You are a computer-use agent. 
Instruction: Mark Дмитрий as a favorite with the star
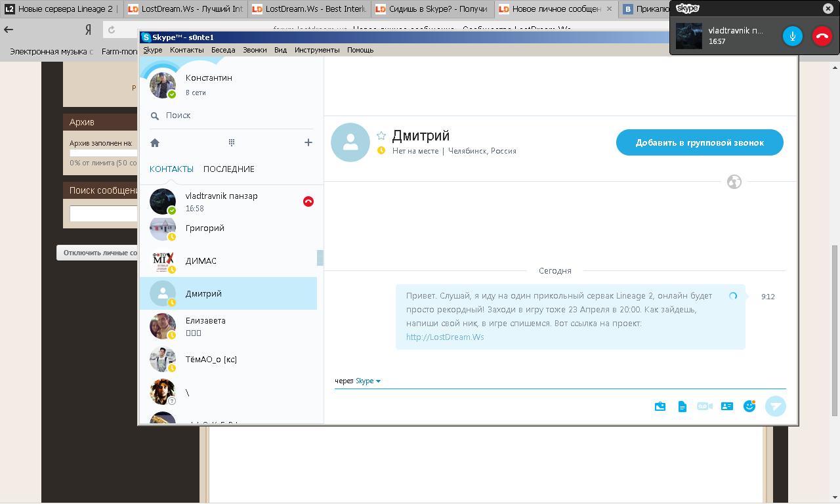pos(381,136)
